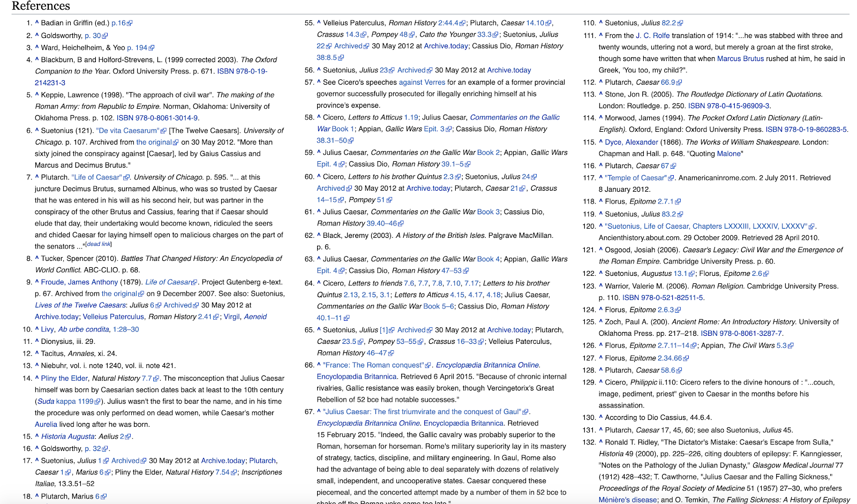Open Ménière's disease link
The height and width of the screenshot is (504, 857).
click(x=628, y=500)
